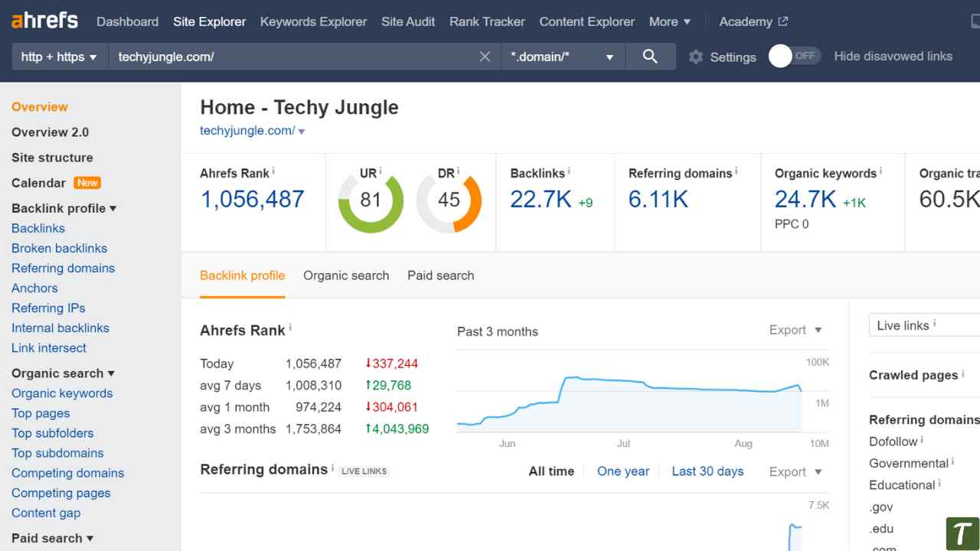Open Top pages report
The height and width of the screenshot is (551, 980).
pyautogui.click(x=41, y=413)
